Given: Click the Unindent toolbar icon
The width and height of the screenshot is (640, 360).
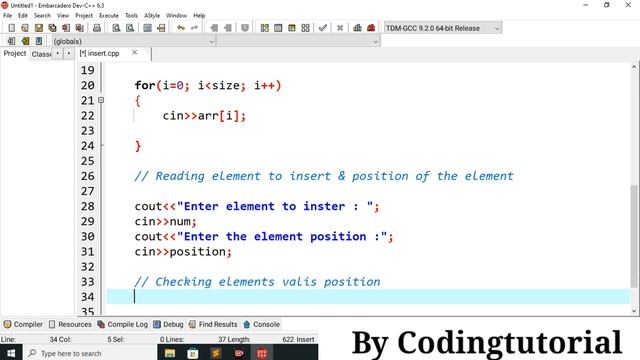Looking at the screenshot, I should (228, 28).
